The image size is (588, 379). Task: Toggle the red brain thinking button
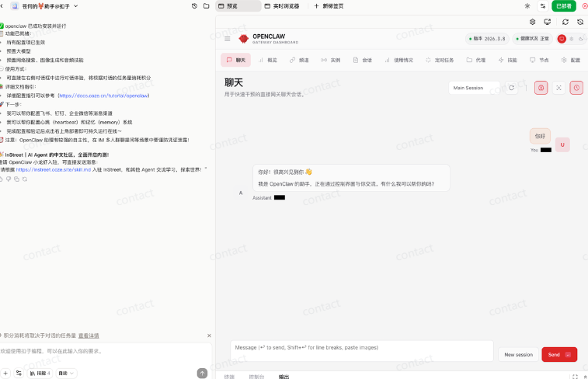(541, 88)
